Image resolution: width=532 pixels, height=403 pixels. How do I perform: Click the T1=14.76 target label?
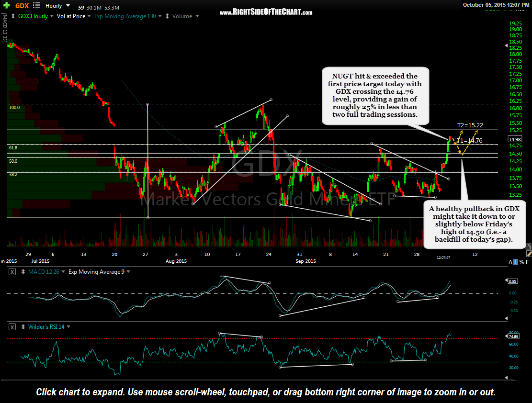click(x=470, y=140)
